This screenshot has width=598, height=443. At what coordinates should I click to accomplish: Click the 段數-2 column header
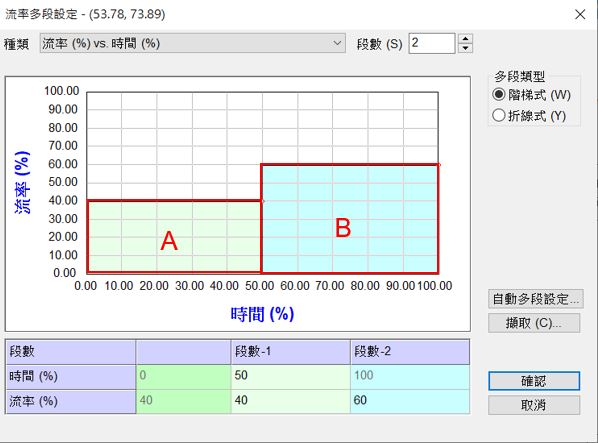[410, 352]
